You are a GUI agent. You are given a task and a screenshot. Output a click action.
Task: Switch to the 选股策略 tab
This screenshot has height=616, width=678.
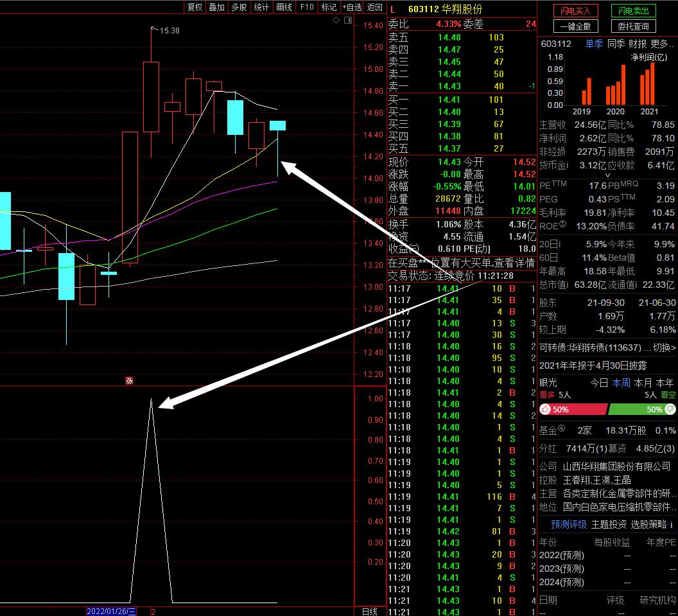coord(648,524)
